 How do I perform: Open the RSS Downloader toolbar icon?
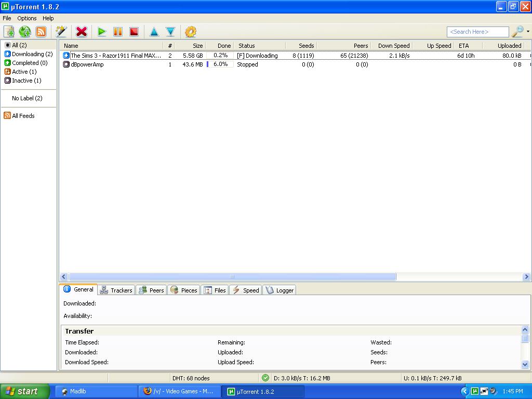pos(41,32)
